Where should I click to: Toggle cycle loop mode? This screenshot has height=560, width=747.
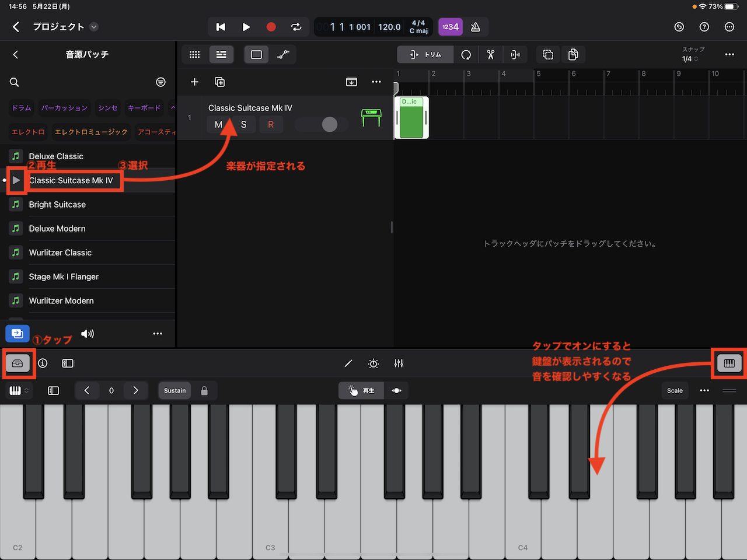point(296,27)
